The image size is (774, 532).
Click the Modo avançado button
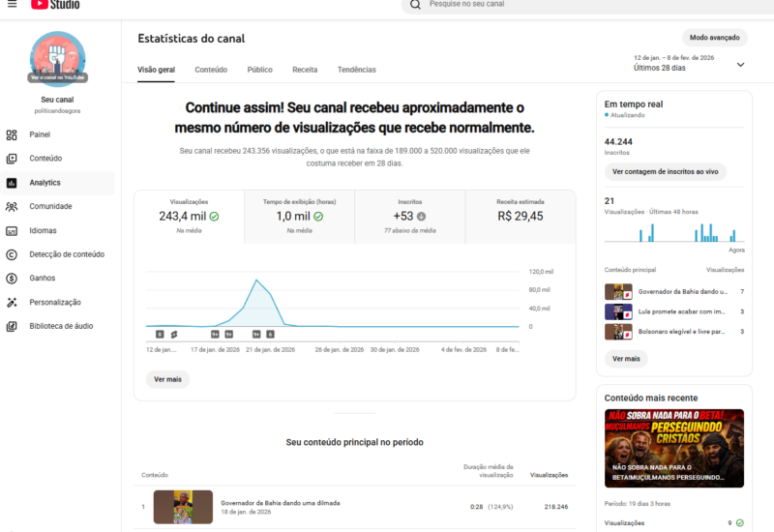(714, 38)
